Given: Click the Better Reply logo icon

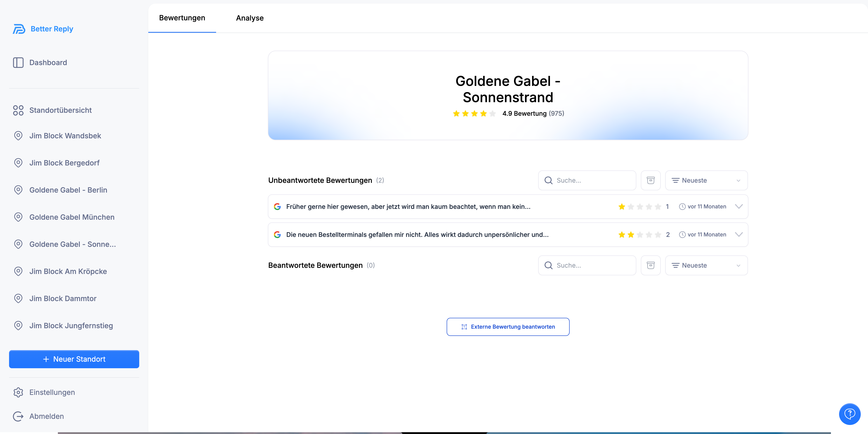Looking at the screenshot, I should coord(19,29).
